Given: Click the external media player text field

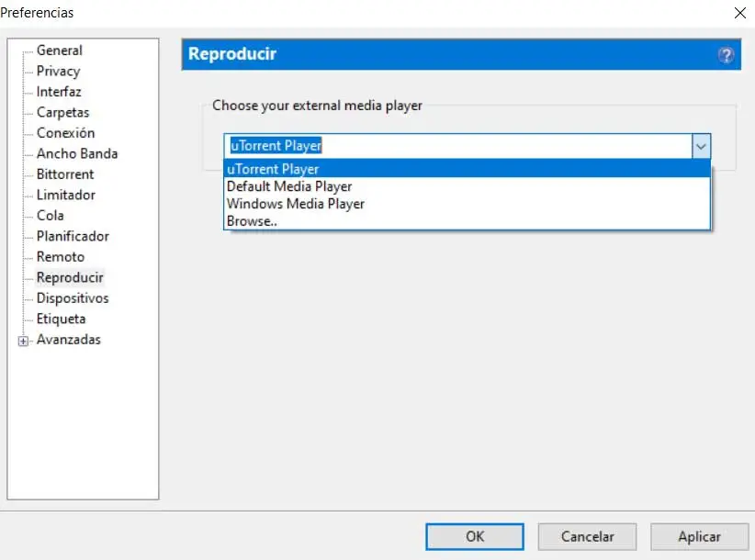Looking at the screenshot, I should [458, 146].
